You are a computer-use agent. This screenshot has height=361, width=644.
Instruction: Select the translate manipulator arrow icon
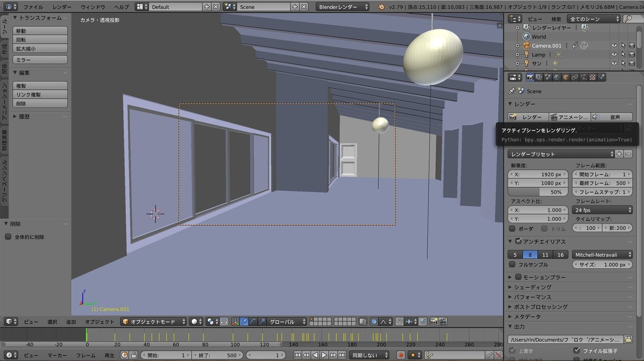[244, 322]
